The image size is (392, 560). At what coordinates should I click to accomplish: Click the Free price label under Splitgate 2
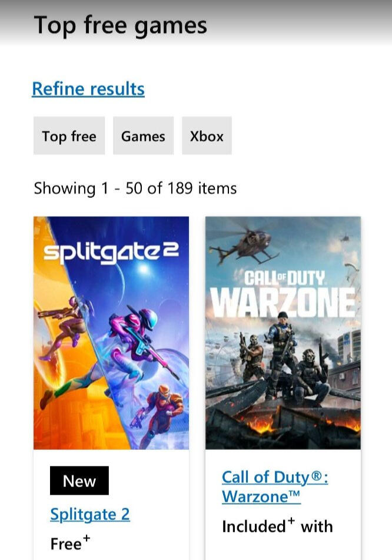click(66, 544)
